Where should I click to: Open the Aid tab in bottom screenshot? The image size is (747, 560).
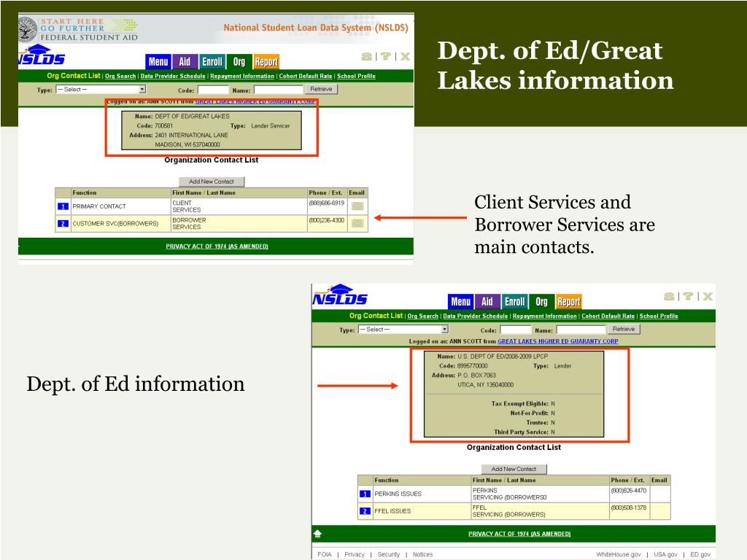[x=487, y=301]
